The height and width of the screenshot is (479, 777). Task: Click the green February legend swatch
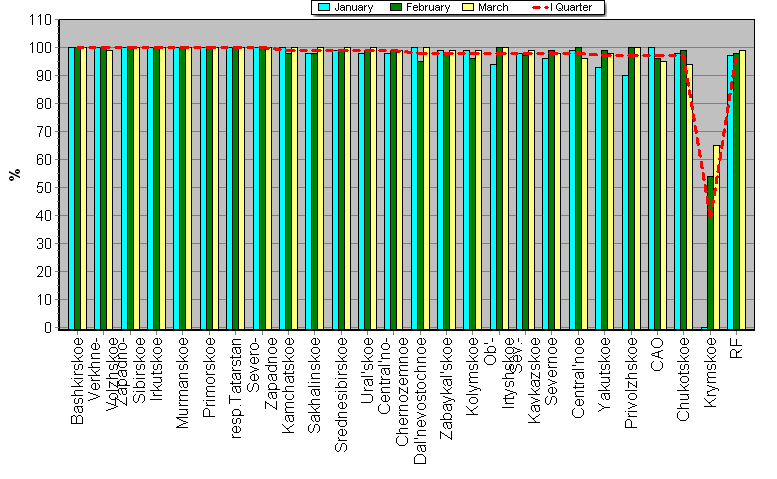click(396, 7)
